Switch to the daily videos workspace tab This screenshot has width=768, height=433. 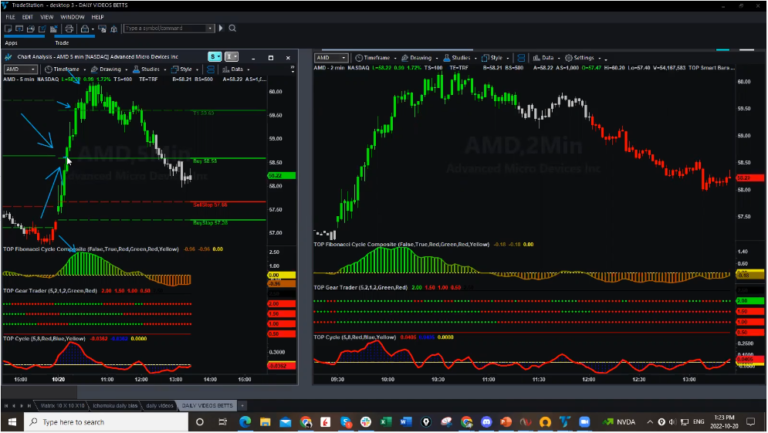click(160, 406)
